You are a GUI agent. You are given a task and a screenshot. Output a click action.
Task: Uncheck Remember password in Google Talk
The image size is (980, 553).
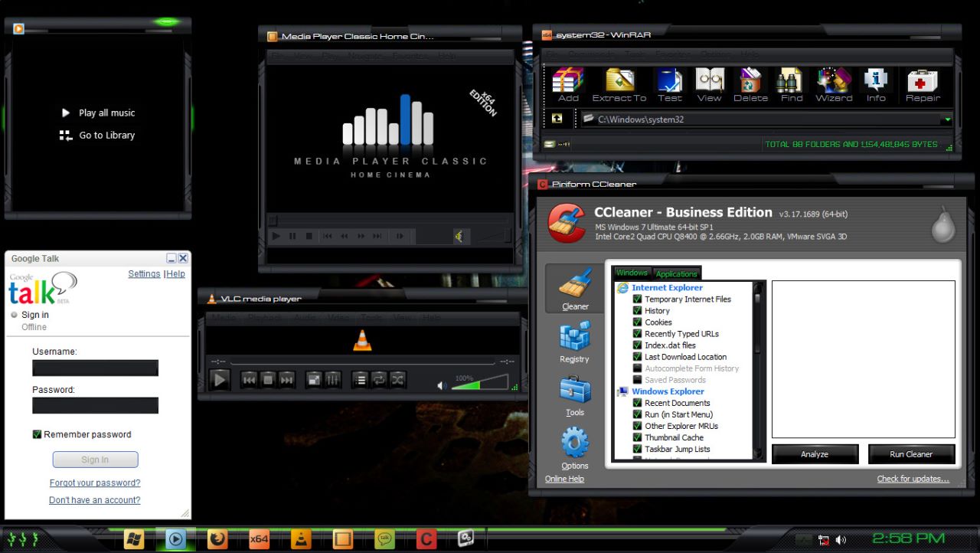[37, 434]
